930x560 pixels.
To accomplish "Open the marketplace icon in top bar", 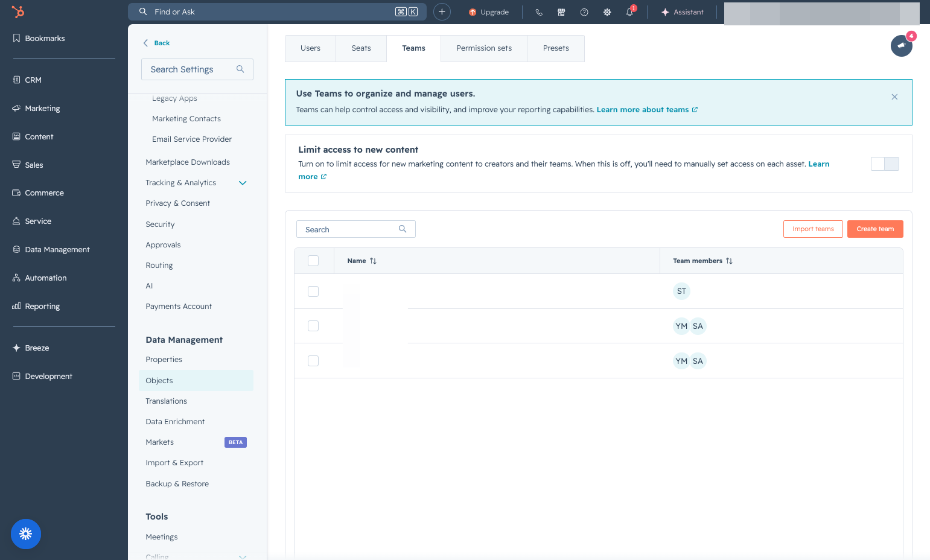I will tap(561, 12).
